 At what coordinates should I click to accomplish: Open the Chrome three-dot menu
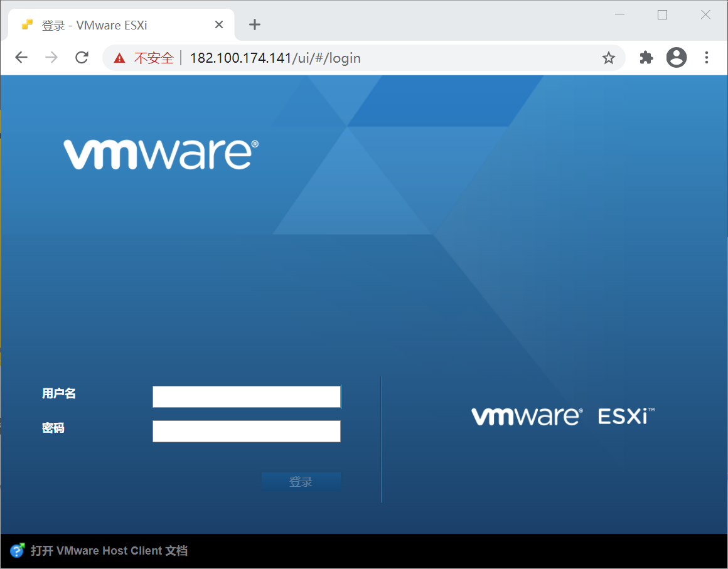707,57
